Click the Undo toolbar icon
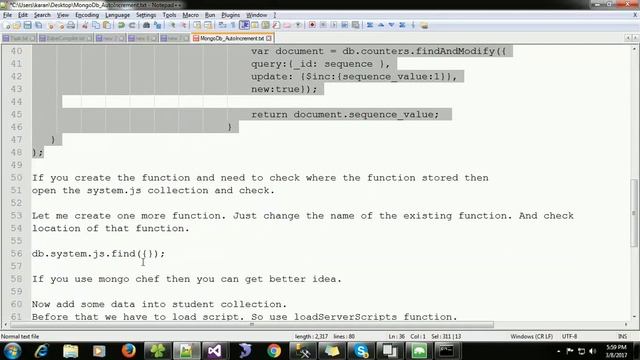640x360 pixels. [121, 25]
